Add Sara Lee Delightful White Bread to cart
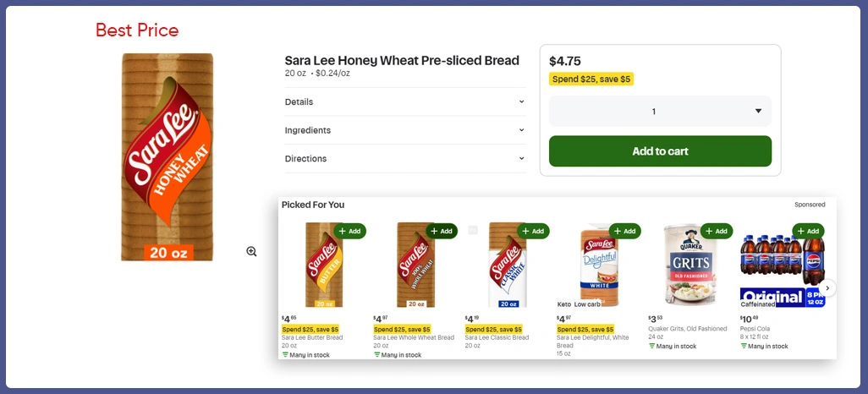This screenshot has width=868, height=394. click(x=624, y=231)
